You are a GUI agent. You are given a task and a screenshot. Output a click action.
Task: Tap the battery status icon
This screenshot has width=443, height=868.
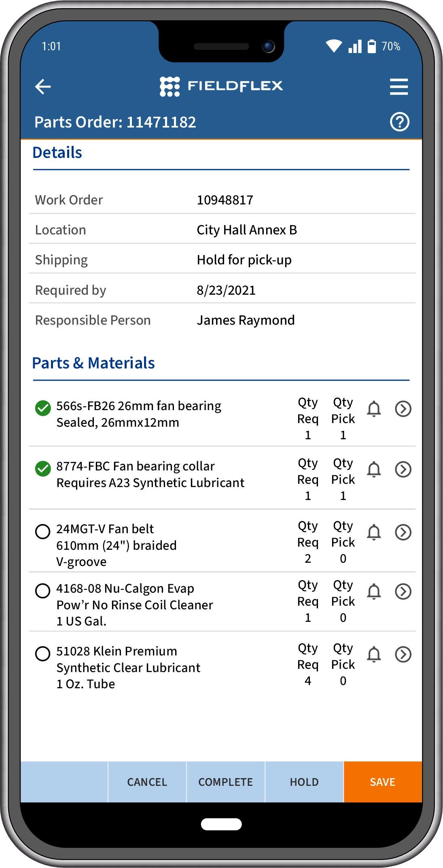[371, 46]
